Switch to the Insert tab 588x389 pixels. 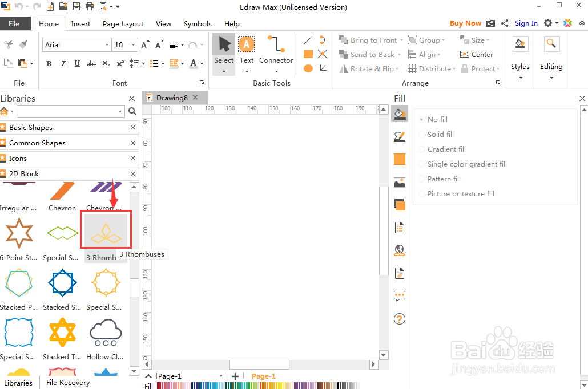coord(80,23)
